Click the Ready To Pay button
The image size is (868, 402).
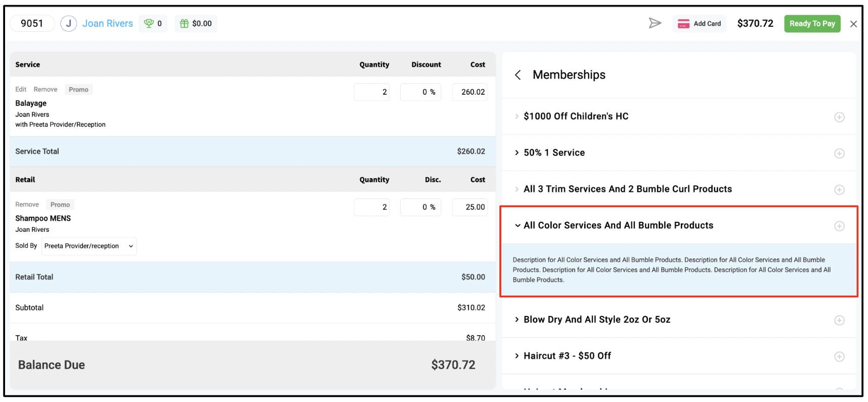coord(812,24)
